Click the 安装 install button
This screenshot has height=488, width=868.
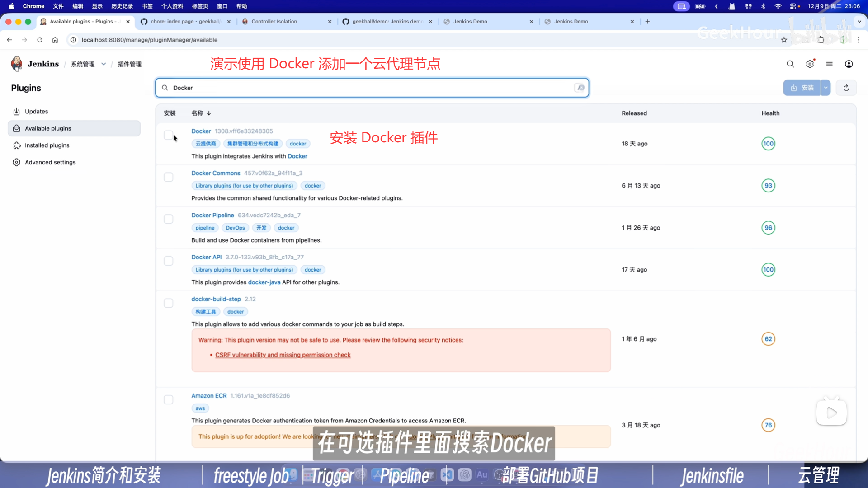click(x=802, y=88)
